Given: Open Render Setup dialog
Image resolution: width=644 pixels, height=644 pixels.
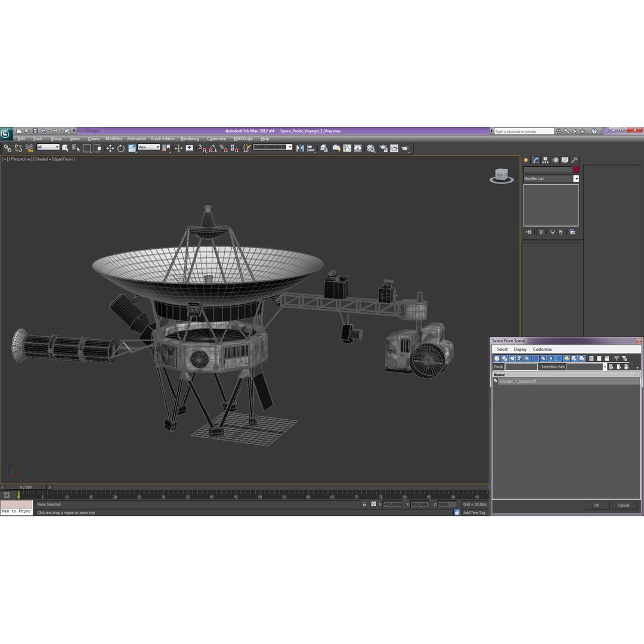Looking at the screenshot, I should (x=383, y=148).
